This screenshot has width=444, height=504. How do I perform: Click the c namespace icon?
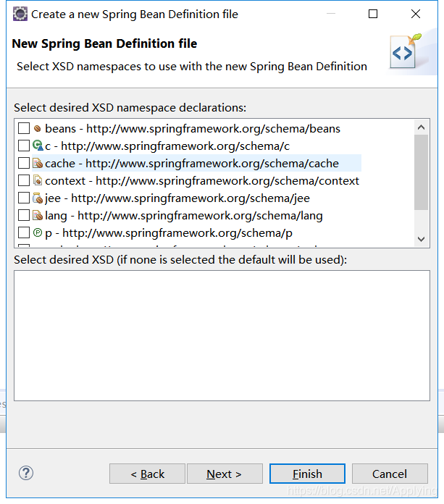38,146
